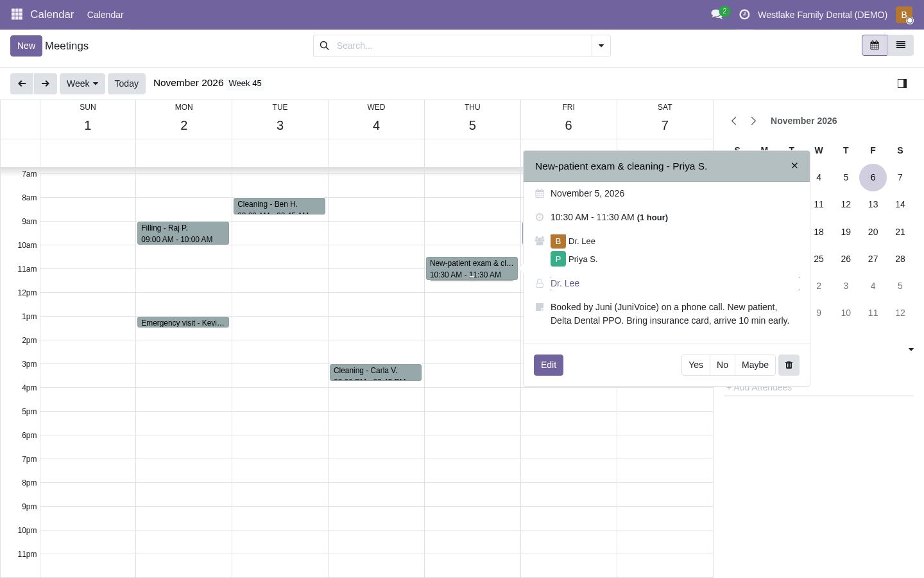The image size is (924, 578).
Task: Open the apps grid menu
Action: [17, 14]
